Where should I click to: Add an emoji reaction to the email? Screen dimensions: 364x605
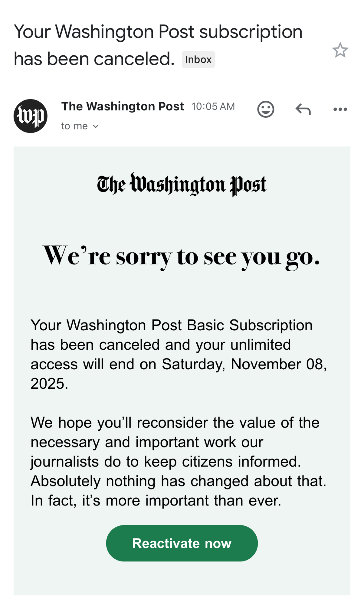266,109
